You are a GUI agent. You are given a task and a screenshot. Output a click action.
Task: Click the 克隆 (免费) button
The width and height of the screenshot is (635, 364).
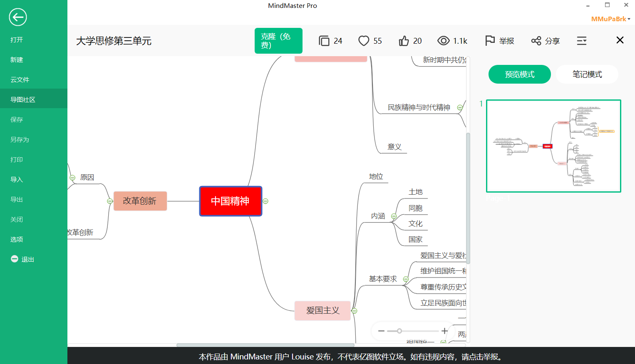click(x=278, y=41)
